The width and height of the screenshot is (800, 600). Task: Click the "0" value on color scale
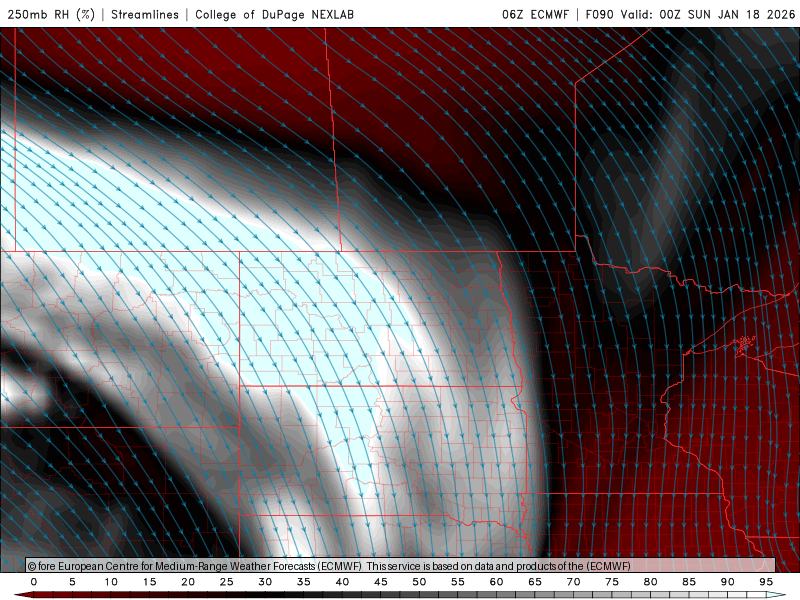pyautogui.click(x=34, y=582)
